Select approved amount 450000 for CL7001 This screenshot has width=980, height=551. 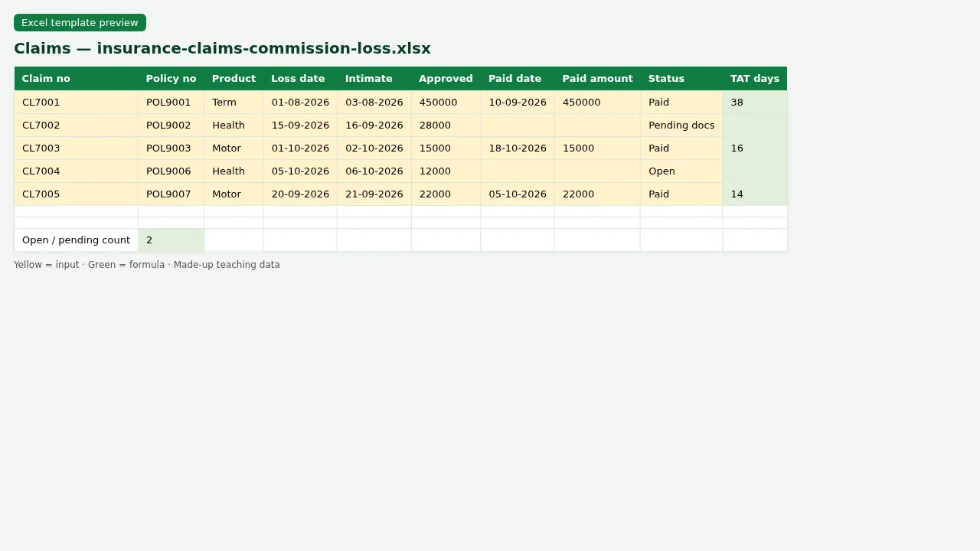446,103
